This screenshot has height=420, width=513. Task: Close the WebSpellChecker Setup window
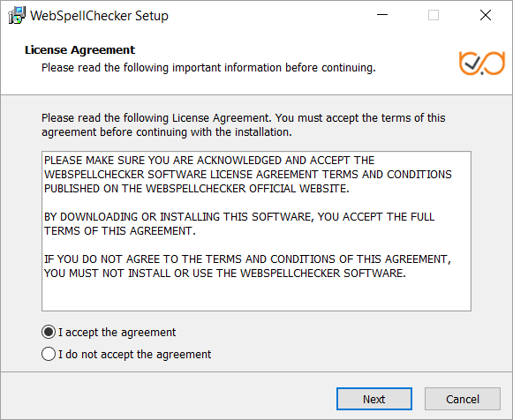(x=486, y=15)
